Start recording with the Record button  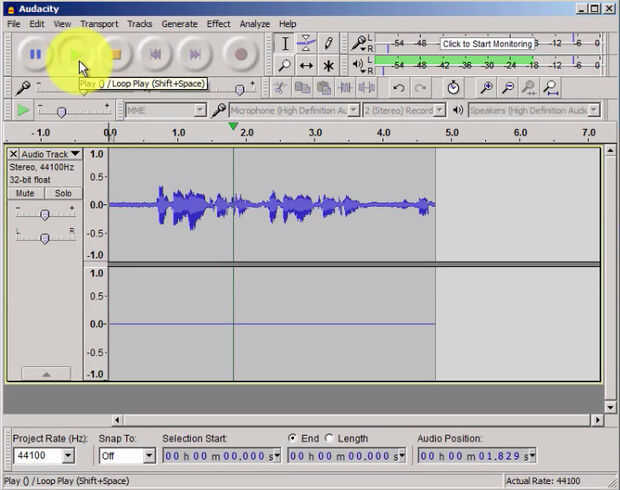coord(241,54)
